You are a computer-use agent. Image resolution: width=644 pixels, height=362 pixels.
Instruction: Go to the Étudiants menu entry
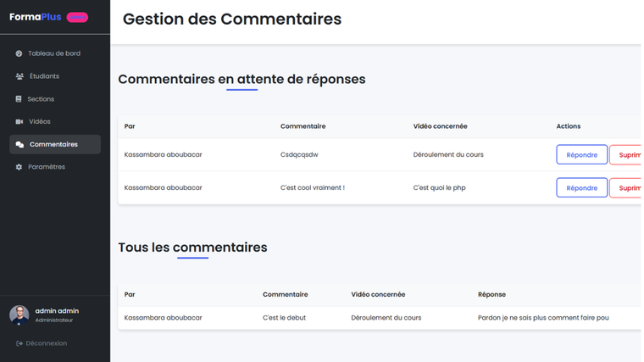(x=43, y=76)
